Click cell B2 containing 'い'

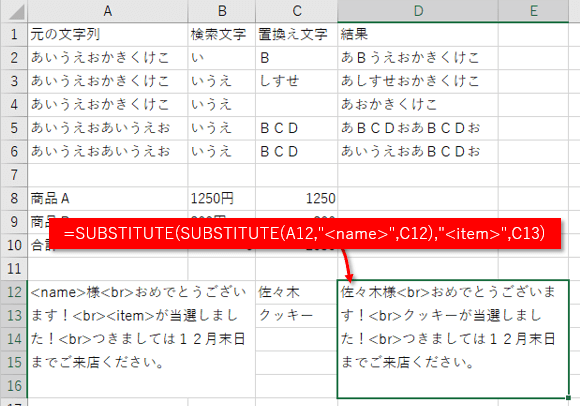point(222,58)
